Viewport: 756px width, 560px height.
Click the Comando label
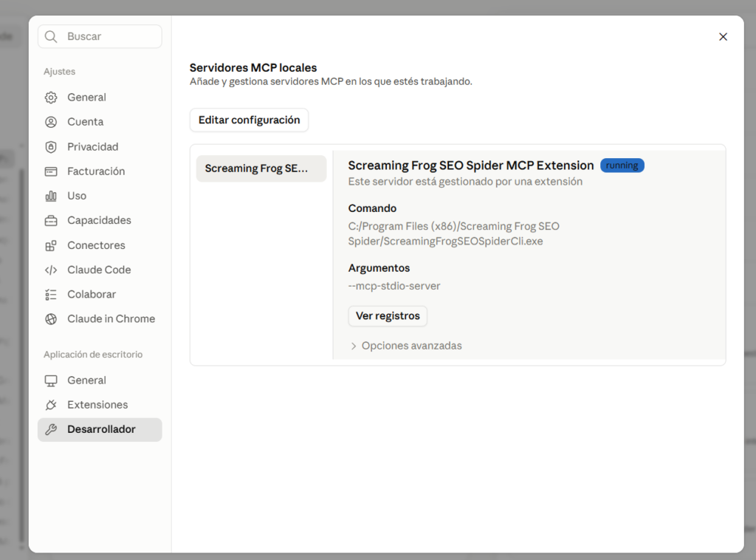coord(372,208)
